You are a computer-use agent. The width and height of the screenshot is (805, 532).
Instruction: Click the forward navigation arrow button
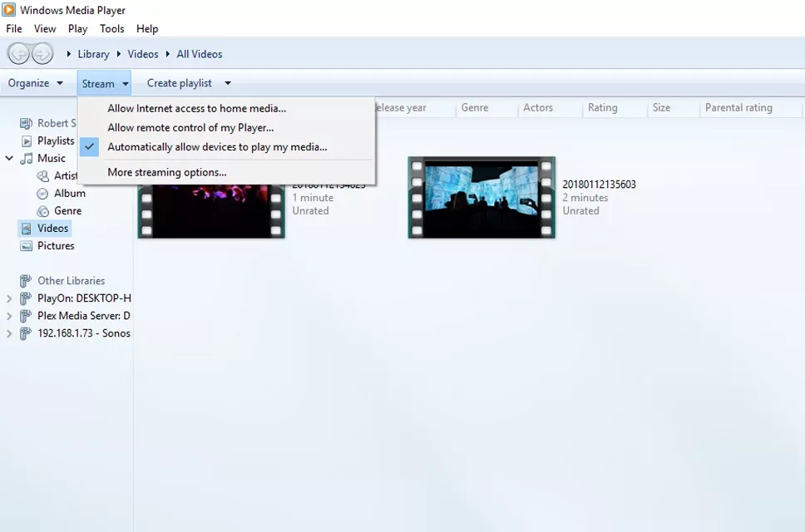[x=42, y=54]
